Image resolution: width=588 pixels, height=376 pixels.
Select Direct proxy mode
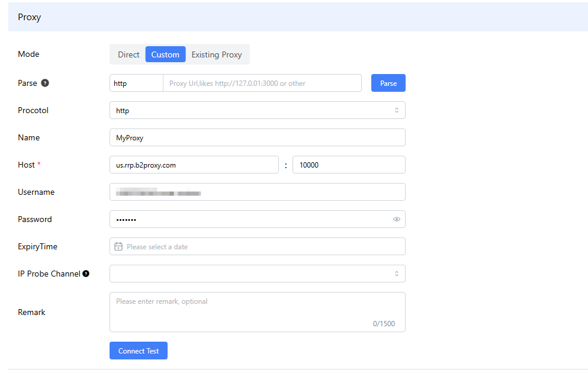(128, 54)
